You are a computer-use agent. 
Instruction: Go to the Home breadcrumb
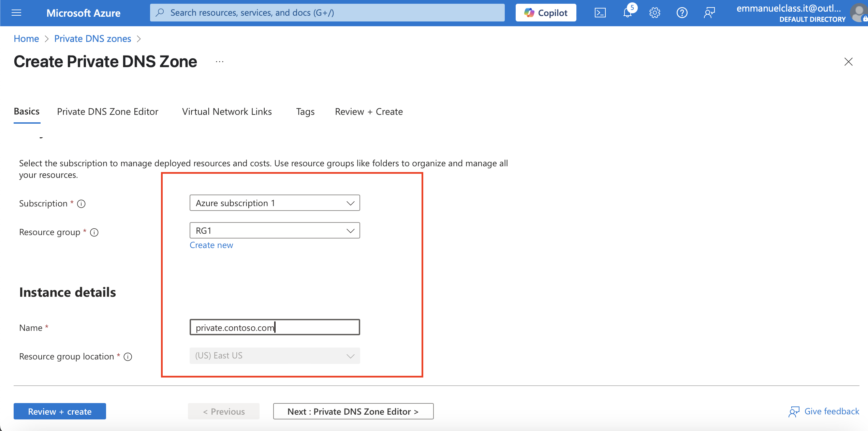click(26, 39)
